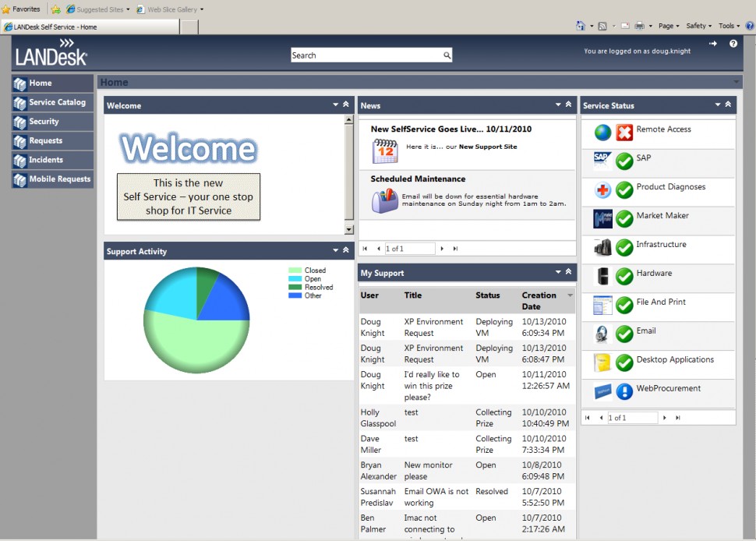Collapse the Service Status panel
Viewport: 756px width, 541px height.
728,104
